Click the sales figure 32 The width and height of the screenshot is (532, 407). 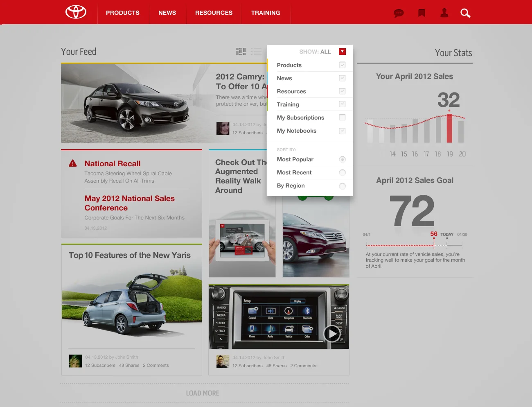tap(449, 100)
